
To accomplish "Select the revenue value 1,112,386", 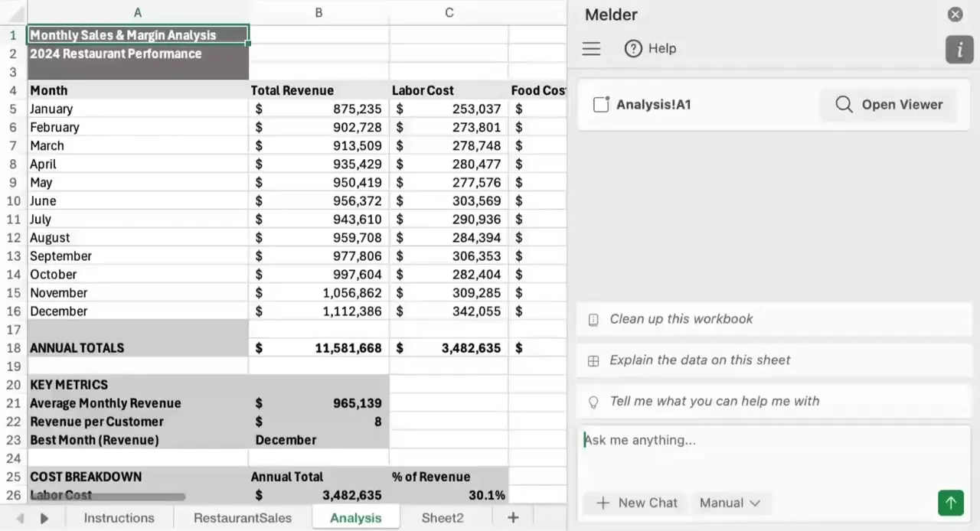I will (x=318, y=311).
